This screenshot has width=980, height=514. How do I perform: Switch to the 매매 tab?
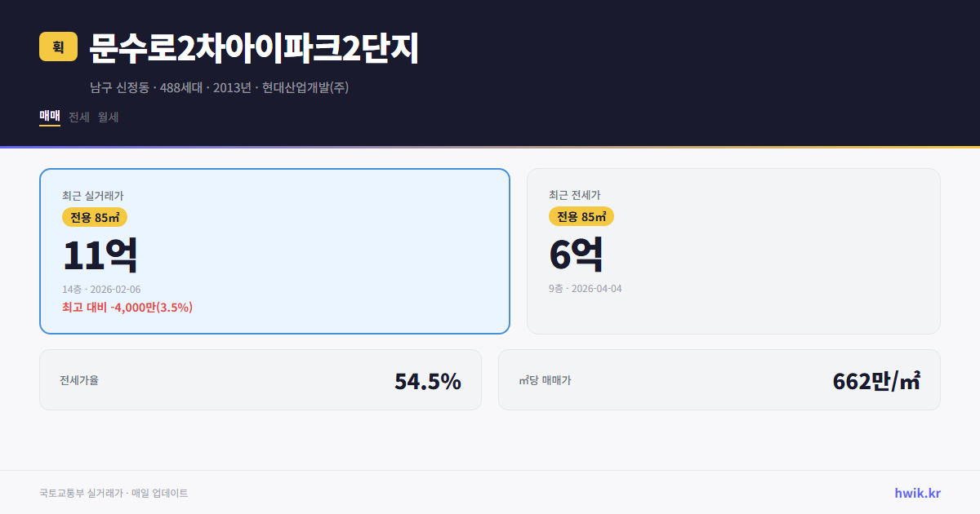49,117
